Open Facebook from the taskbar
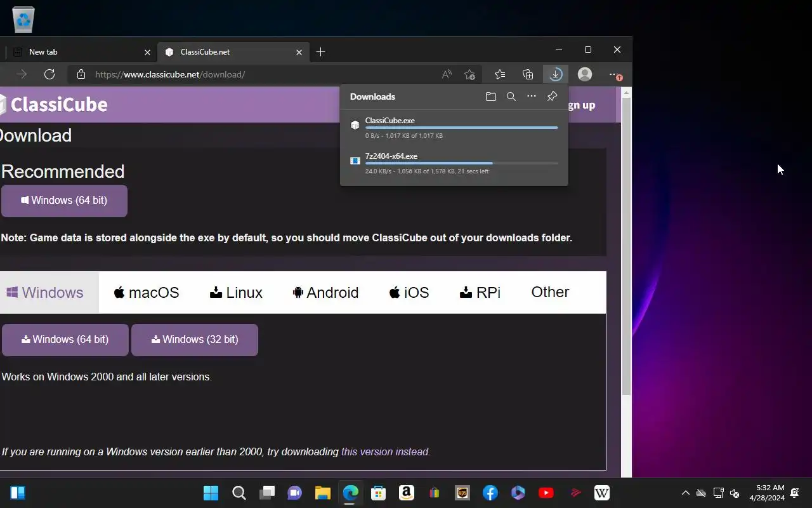 click(x=490, y=493)
